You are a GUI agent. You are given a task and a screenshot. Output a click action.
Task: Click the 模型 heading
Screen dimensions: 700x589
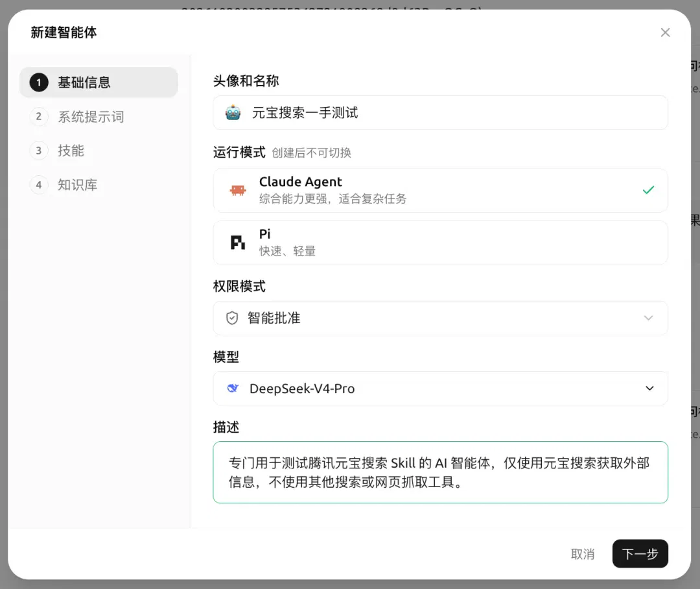click(x=226, y=357)
